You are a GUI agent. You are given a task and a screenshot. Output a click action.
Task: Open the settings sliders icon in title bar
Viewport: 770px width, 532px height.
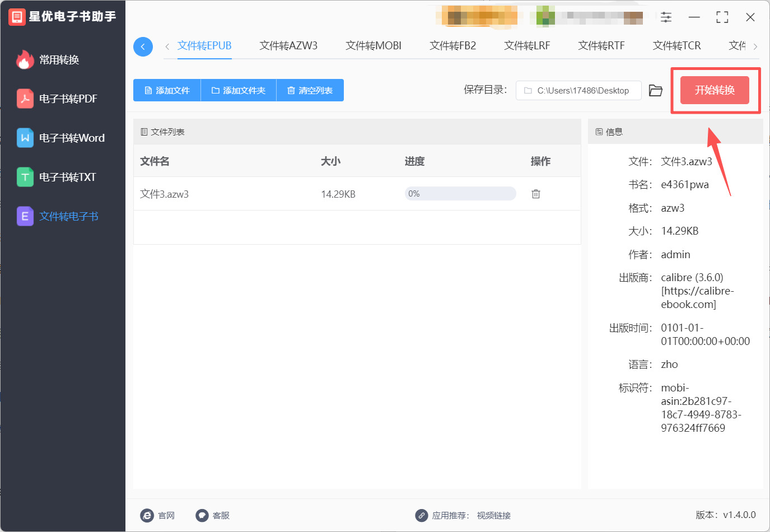tap(666, 17)
